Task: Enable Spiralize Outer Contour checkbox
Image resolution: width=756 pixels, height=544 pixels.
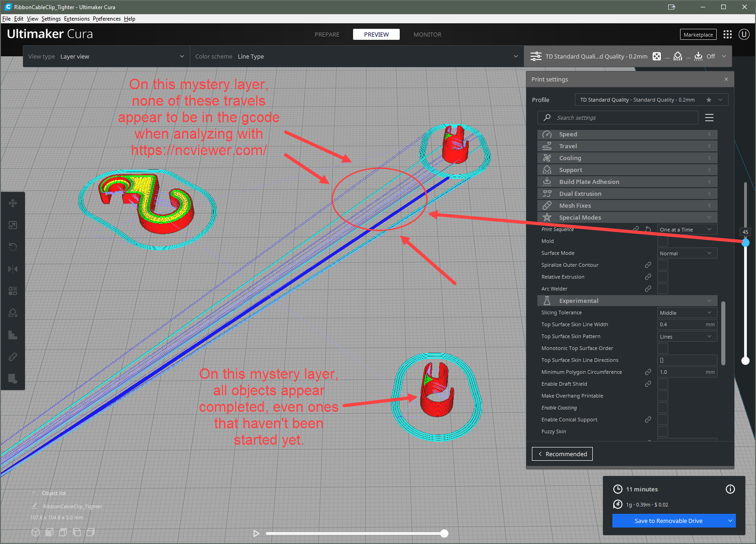Action: [663, 265]
